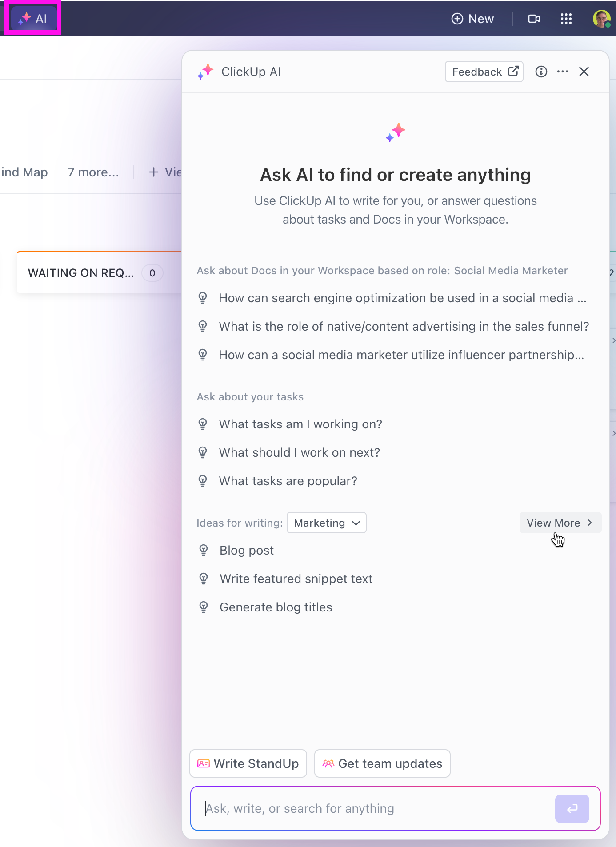The image size is (616, 847).
Task: Switch to the WAITING ON REQUEST column tab
Action: (81, 272)
